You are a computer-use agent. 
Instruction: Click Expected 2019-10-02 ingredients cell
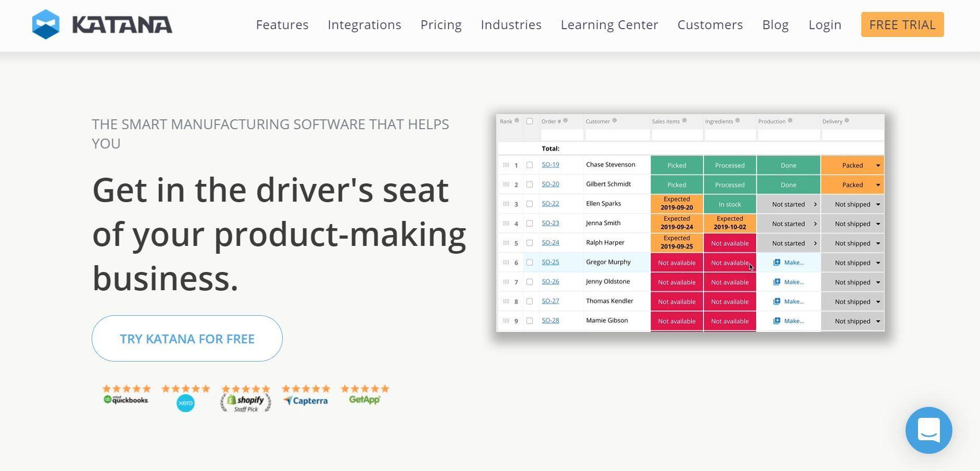click(x=730, y=224)
